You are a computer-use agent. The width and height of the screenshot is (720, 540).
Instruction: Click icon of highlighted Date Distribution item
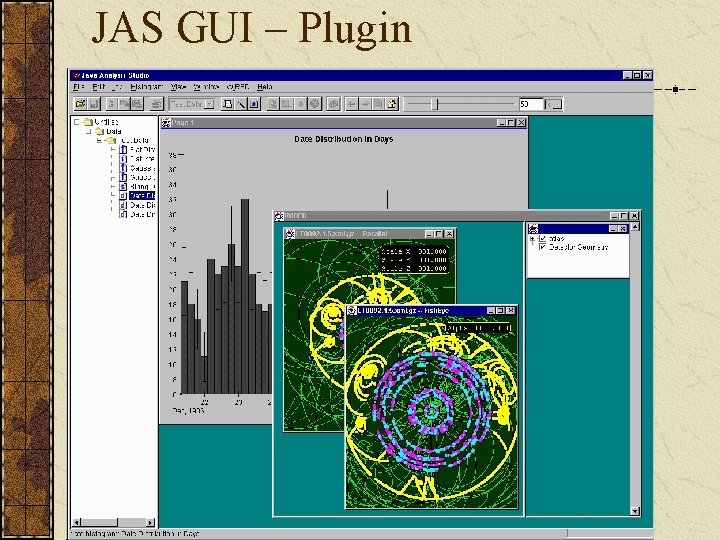point(123,196)
